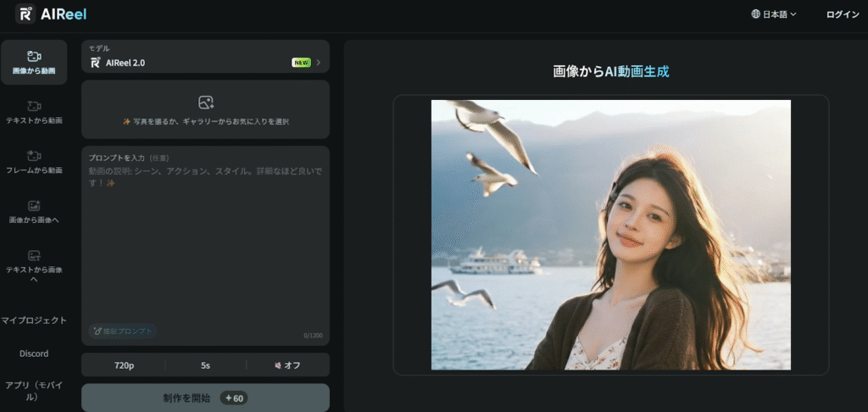Expand the AIReel 2.0 model selector

click(x=205, y=57)
